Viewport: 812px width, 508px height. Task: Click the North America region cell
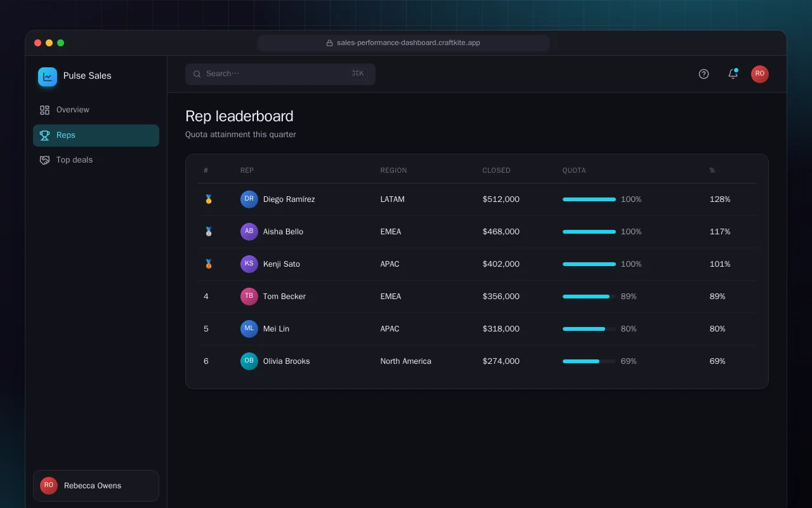[406, 361]
